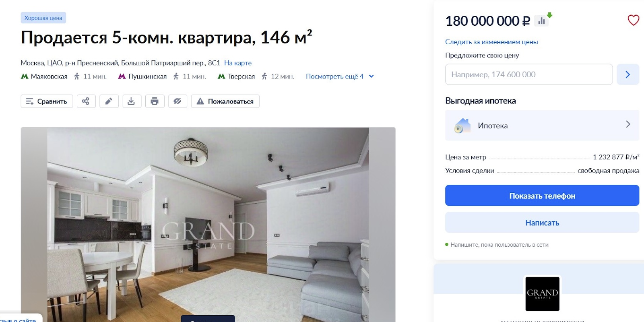644x322 pixels.
Task: Add listing to favorites with heart icon
Action: point(633,20)
